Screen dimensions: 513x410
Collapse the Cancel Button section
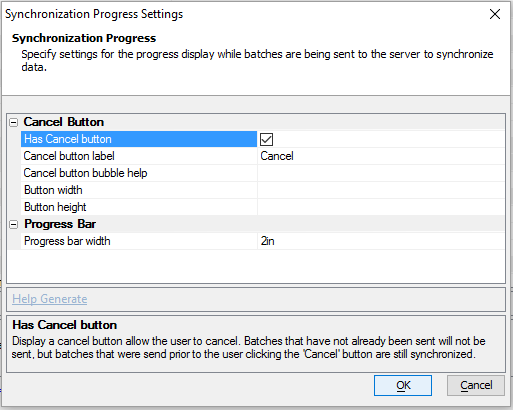[x=13, y=122]
